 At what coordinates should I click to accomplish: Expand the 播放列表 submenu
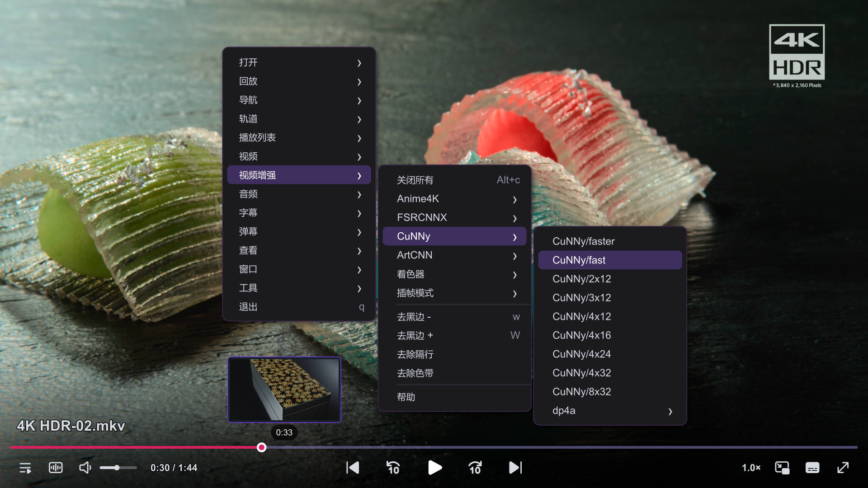coord(299,138)
